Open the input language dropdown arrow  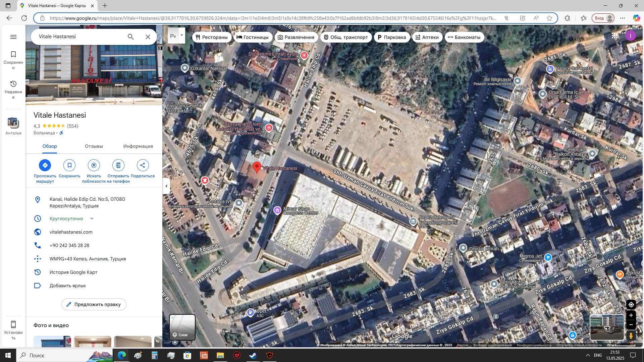(182, 36)
